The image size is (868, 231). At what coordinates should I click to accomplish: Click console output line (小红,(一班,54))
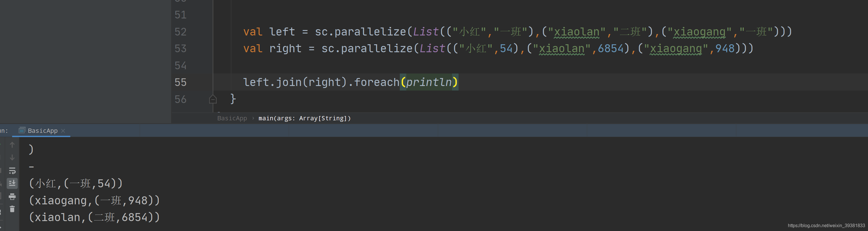coord(76,184)
